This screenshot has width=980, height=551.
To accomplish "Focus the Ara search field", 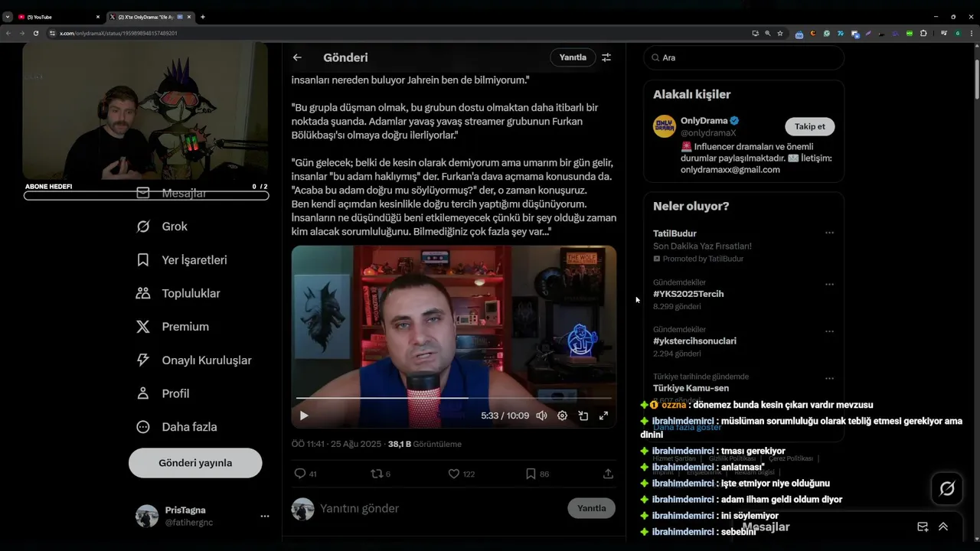I will pyautogui.click(x=744, y=57).
